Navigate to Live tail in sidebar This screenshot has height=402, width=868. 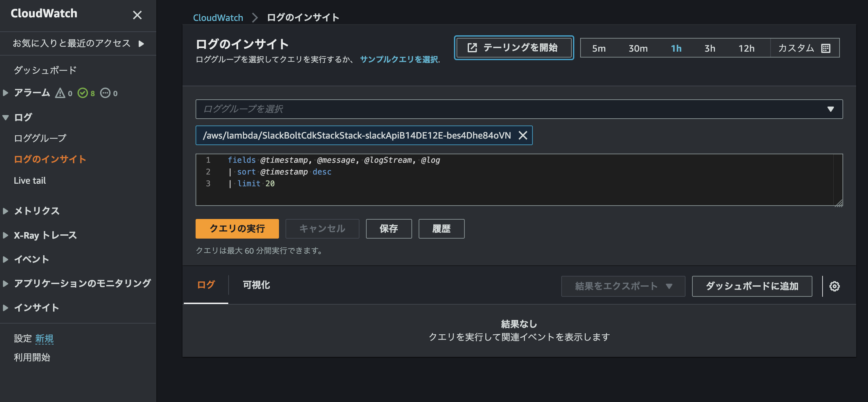(x=30, y=180)
